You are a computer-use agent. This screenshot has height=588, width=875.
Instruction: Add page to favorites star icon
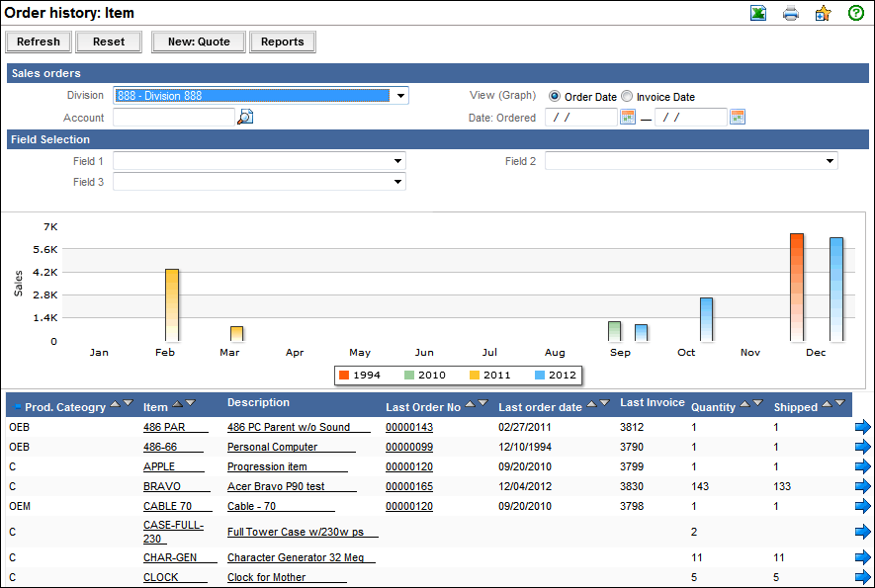[823, 13]
